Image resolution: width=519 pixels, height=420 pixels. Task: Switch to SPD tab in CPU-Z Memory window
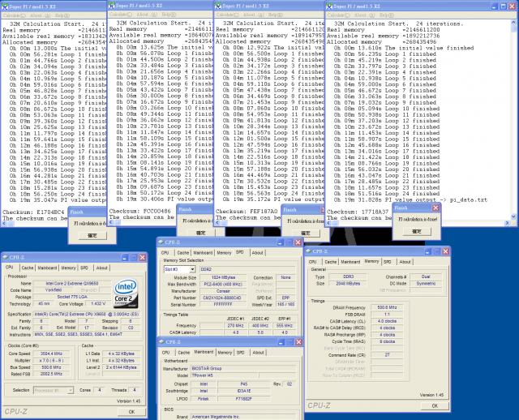pos(388,262)
